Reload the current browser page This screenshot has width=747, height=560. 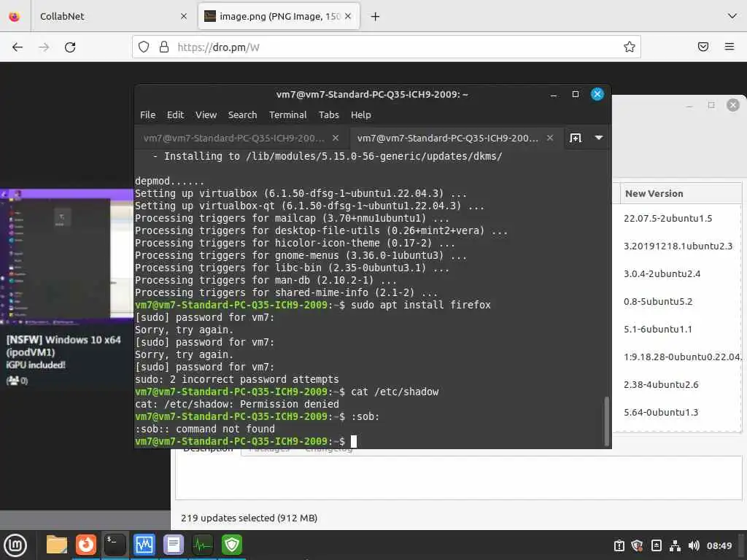click(70, 47)
